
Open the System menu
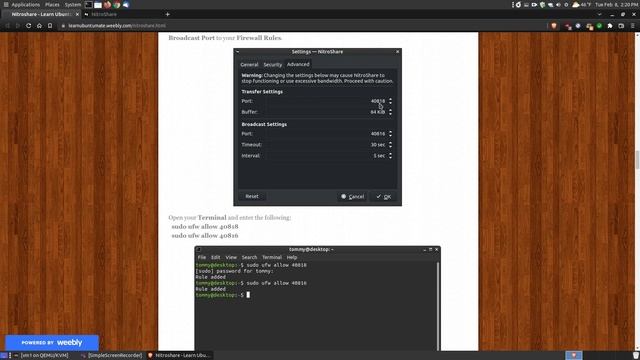pyautogui.click(x=73, y=4)
